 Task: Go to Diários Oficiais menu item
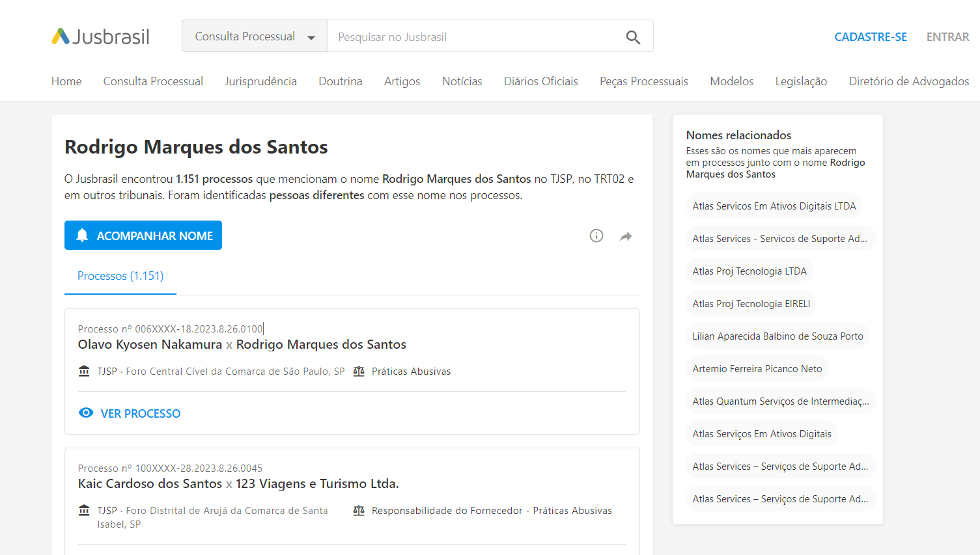click(x=540, y=81)
